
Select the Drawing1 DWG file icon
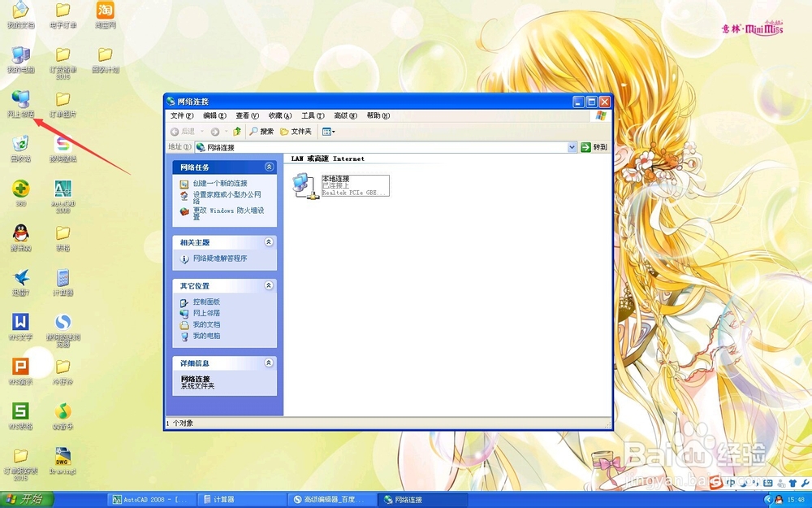tap(63, 461)
